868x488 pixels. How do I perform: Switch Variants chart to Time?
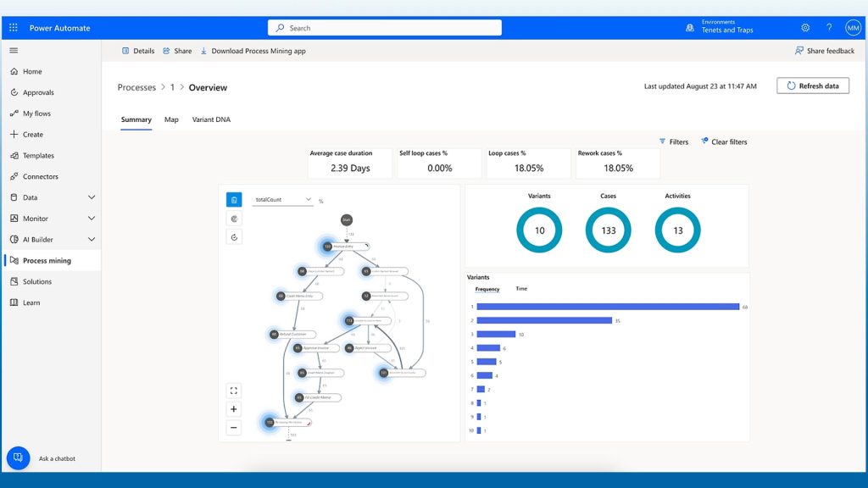[521, 289]
